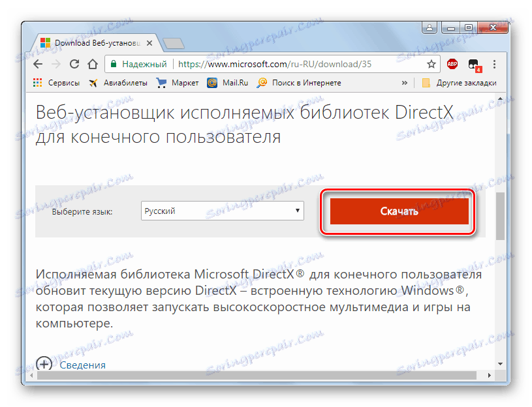
Task: Click the horizontal scrollbar left arrow
Action: point(31,375)
